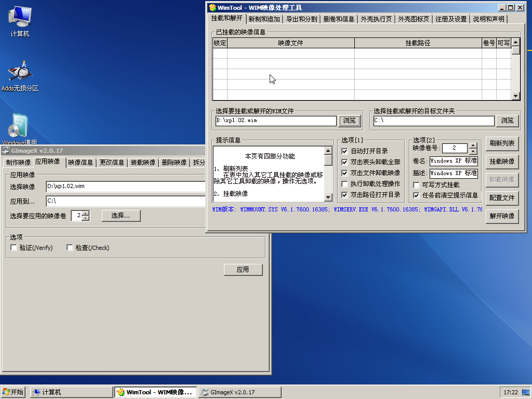532x399 pixels.
Task: Toggle the 双击路径打开目录 checkbox
Action: pos(344,195)
